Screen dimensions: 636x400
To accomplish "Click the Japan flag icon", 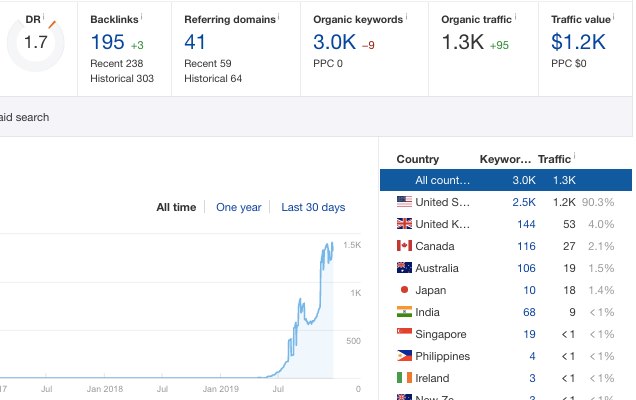I will (x=404, y=290).
